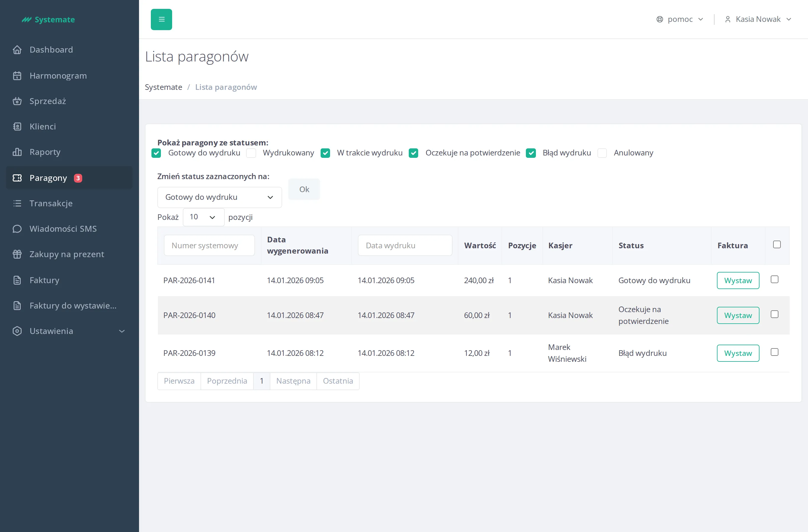Click the Zakupy na prezent gift icon
Screen dimensions: 808x532
coord(17,254)
